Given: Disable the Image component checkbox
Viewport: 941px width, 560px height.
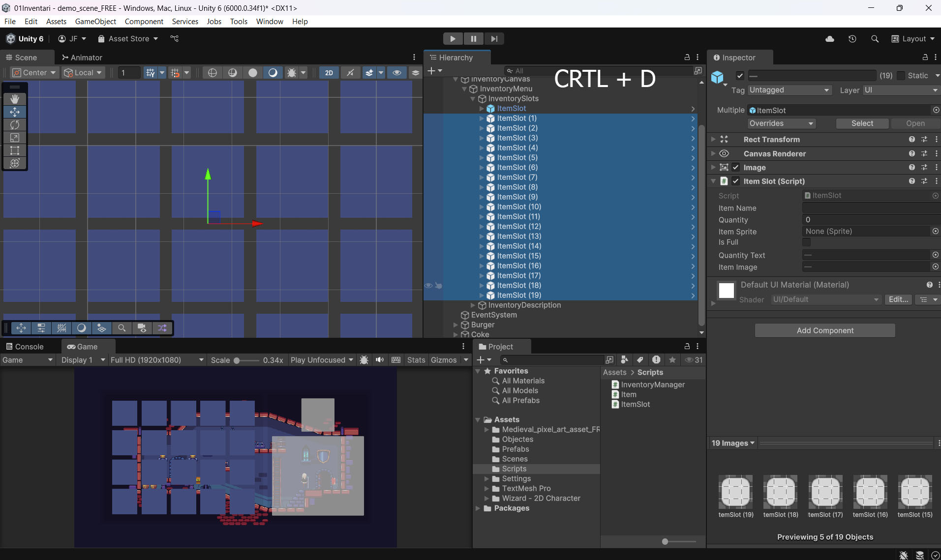Looking at the screenshot, I should (735, 168).
